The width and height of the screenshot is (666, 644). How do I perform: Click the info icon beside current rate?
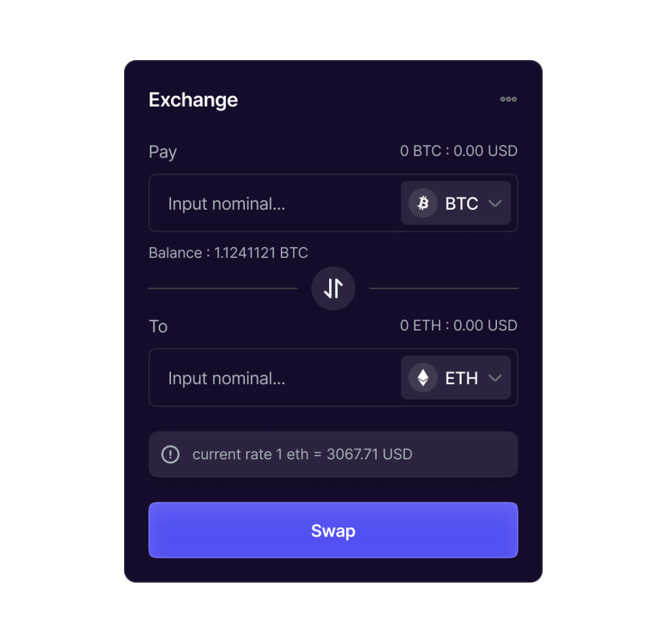[170, 454]
